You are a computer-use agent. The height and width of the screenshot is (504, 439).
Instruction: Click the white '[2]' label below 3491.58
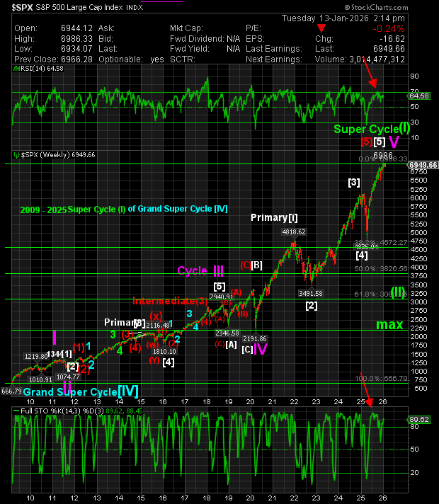pos(312,305)
